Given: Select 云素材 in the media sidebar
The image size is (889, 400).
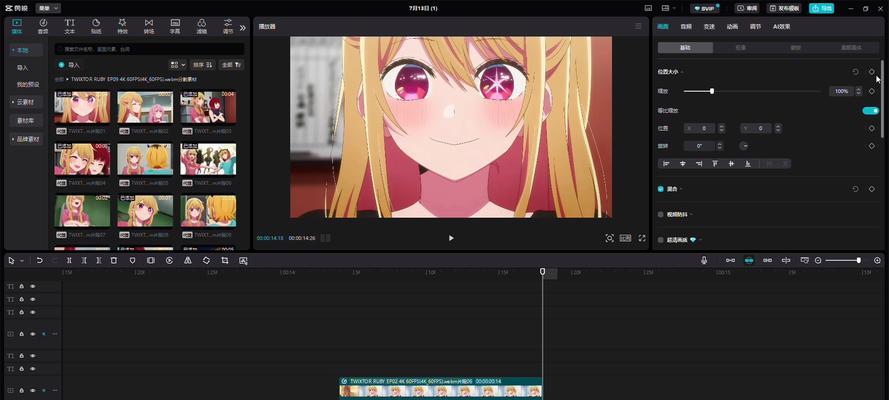Looking at the screenshot, I should [26, 102].
